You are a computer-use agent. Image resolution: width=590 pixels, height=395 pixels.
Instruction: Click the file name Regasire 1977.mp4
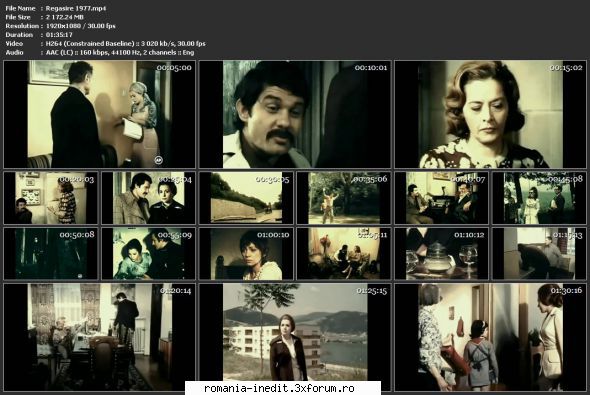pyautogui.click(x=76, y=8)
